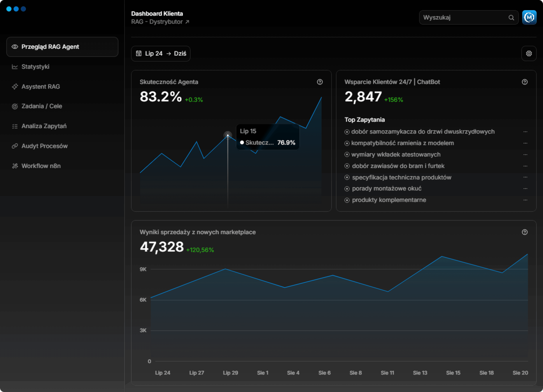Click the Workflow n8n sidebar icon
The image size is (543, 392).
(15, 166)
